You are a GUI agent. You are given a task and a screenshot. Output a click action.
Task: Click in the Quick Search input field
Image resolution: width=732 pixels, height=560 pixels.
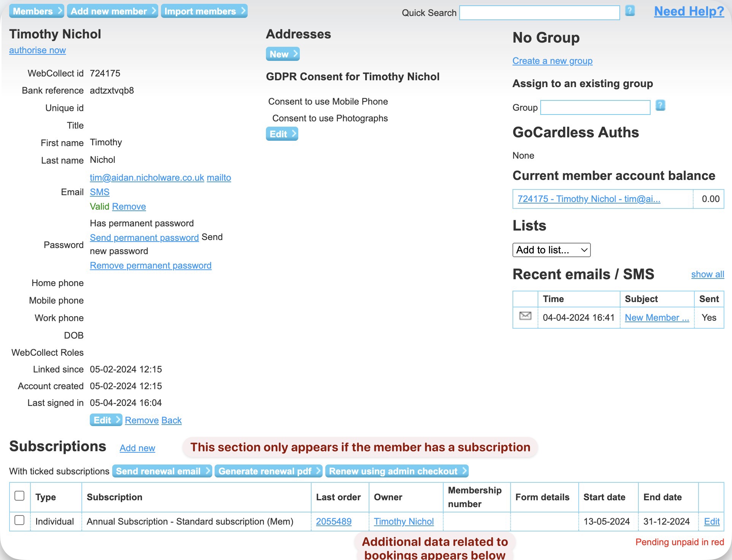point(539,13)
